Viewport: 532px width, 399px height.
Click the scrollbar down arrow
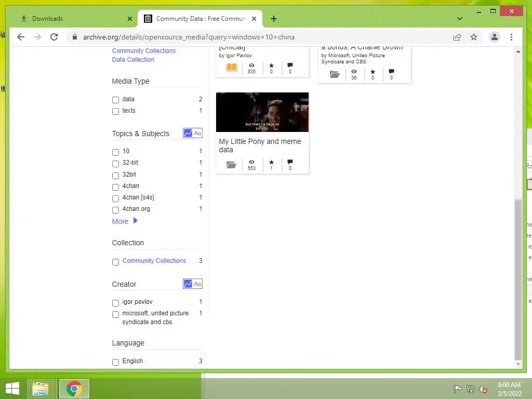tap(518, 364)
